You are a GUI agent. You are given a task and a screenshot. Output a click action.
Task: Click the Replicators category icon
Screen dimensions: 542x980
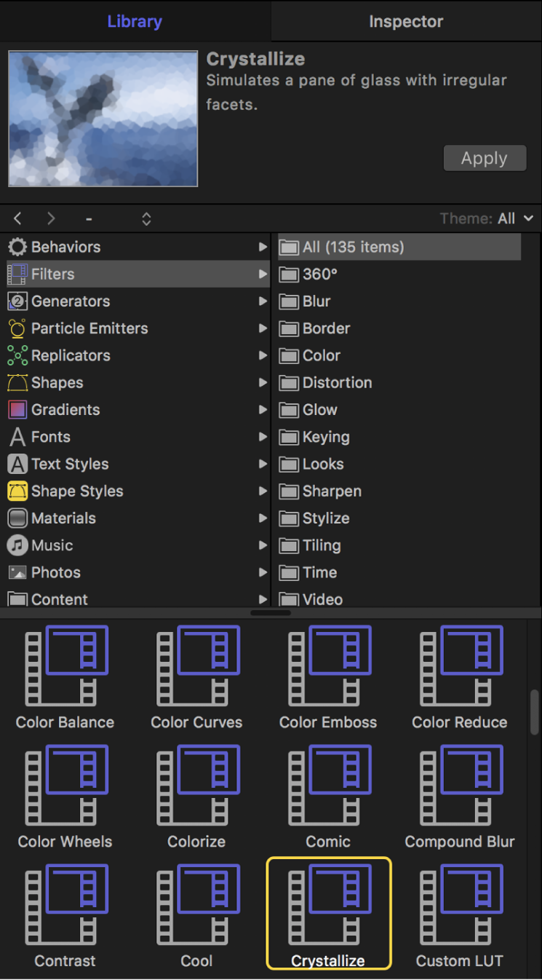[17, 355]
